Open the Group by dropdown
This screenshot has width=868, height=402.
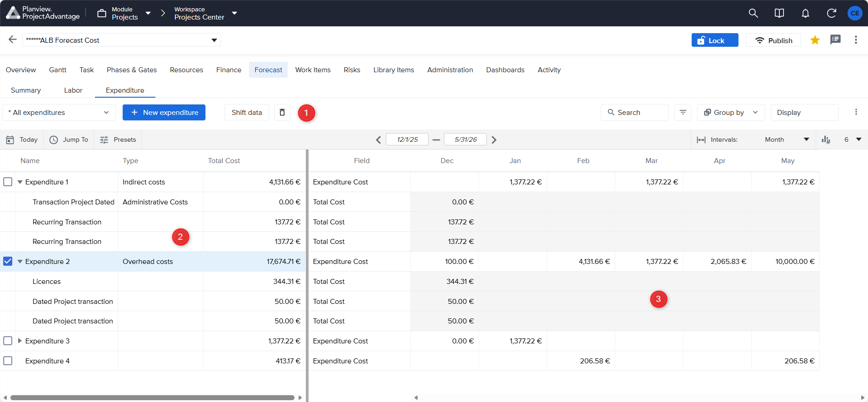731,112
